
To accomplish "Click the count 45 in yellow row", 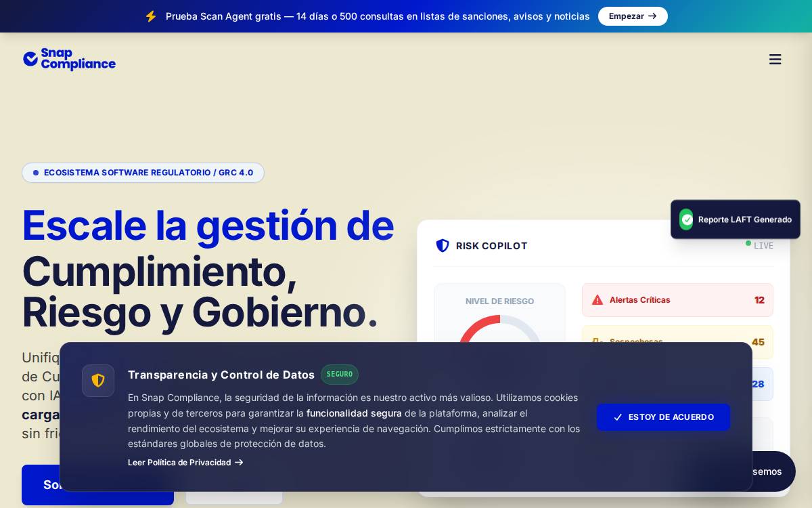I will 758,342.
